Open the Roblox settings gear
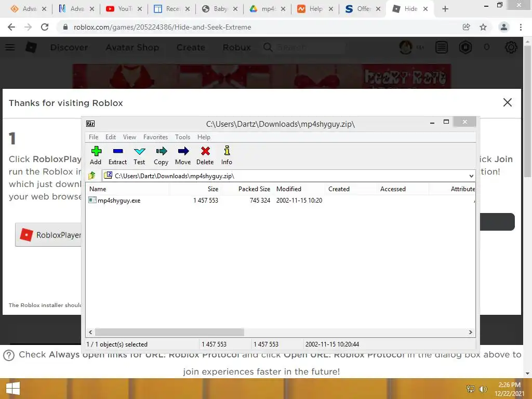 511,47
